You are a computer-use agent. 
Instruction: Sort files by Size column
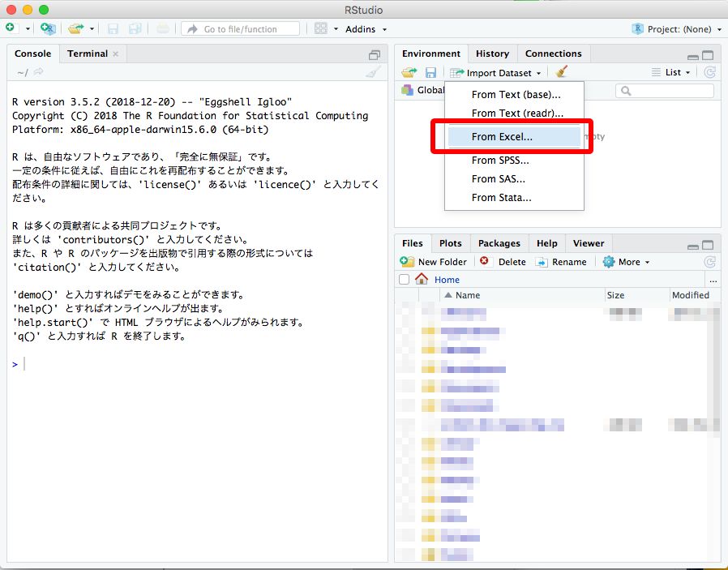point(637,295)
